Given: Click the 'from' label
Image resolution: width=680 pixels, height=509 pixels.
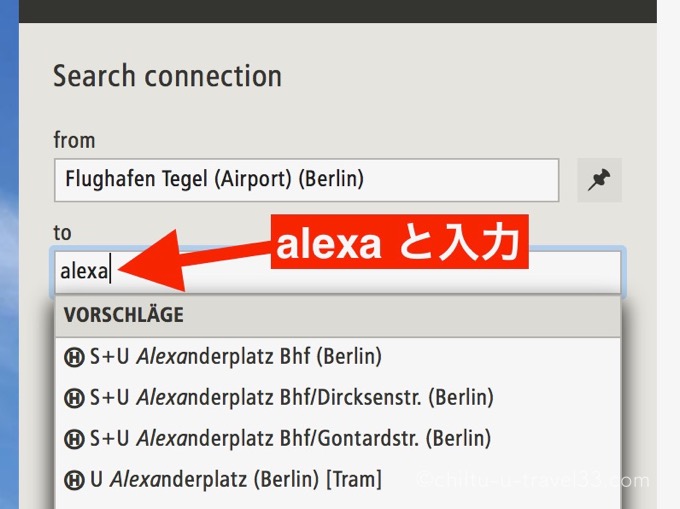Looking at the screenshot, I should pos(74,140).
